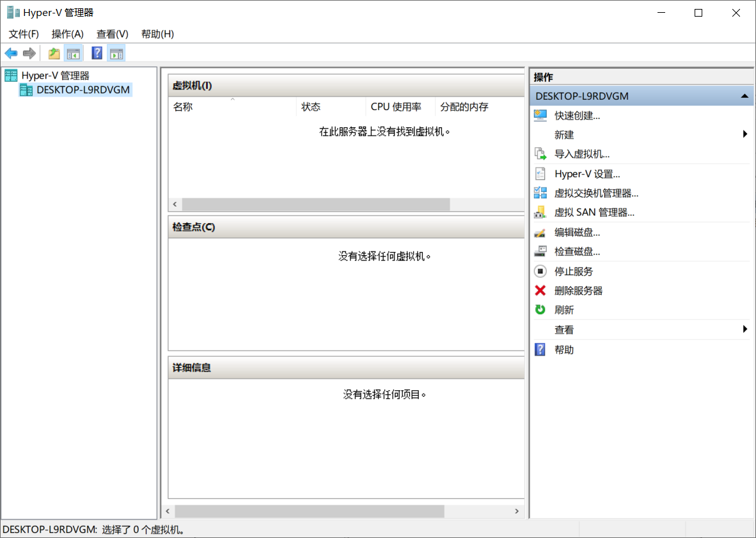The image size is (756, 538).
Task: Click 导入虚拟机... action
Action: point(582,154)
